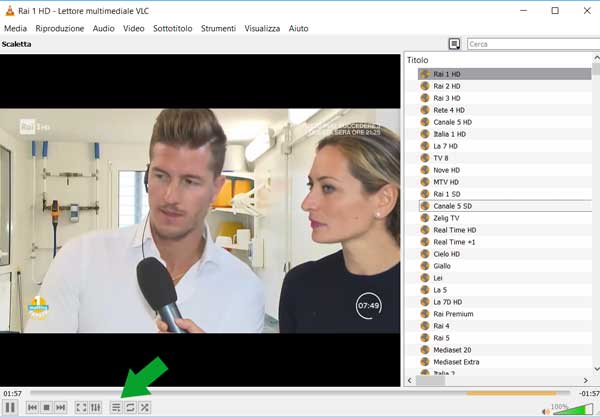600x417 pixels.
Task: Select Rai 2 HD channel
Action: 504,86
